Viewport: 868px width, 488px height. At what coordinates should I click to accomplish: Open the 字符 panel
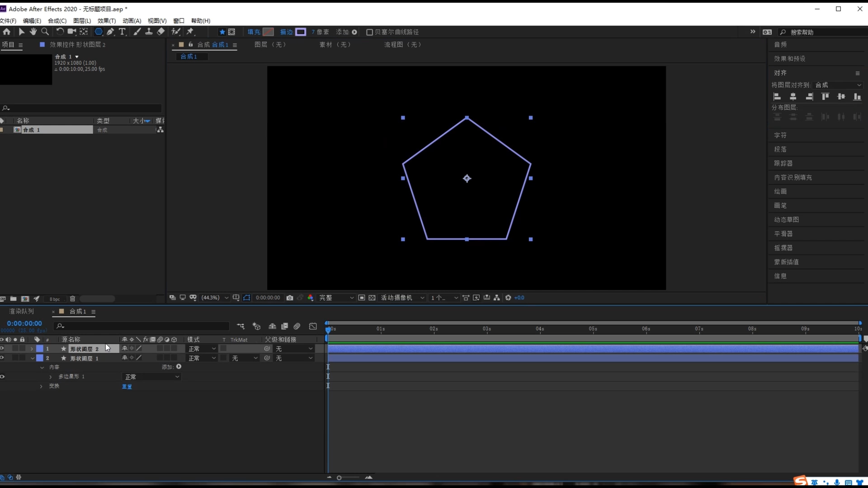pyautogui.click(x=780, y=136)
